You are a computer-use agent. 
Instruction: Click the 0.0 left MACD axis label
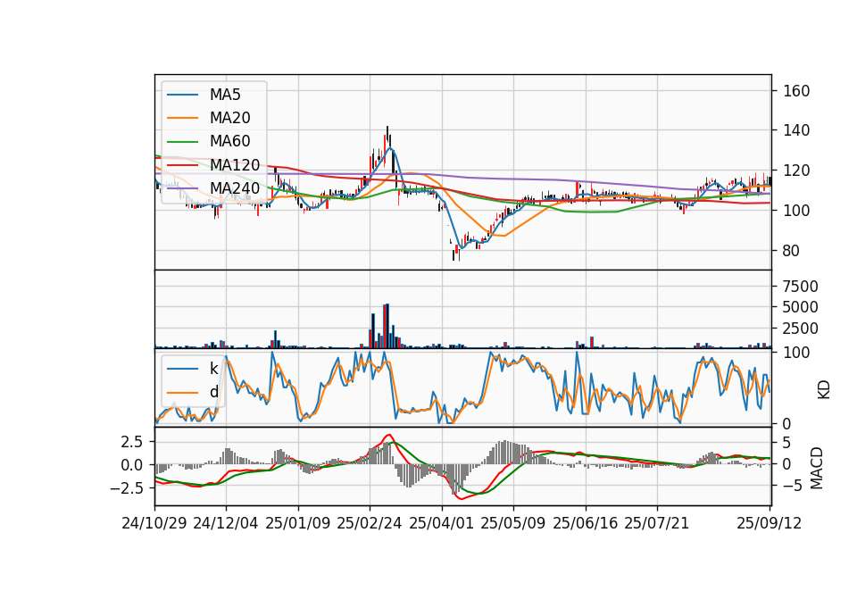(x=132, y=465)
